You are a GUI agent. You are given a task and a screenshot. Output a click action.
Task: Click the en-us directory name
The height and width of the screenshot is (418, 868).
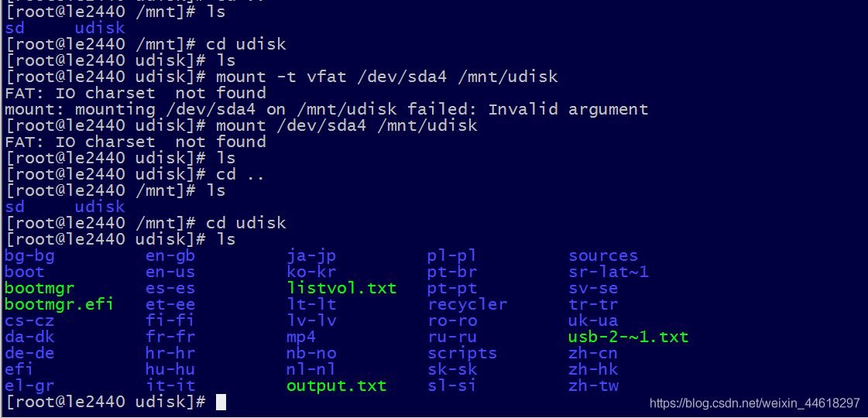pyautogui.click(x=170, y=272)
